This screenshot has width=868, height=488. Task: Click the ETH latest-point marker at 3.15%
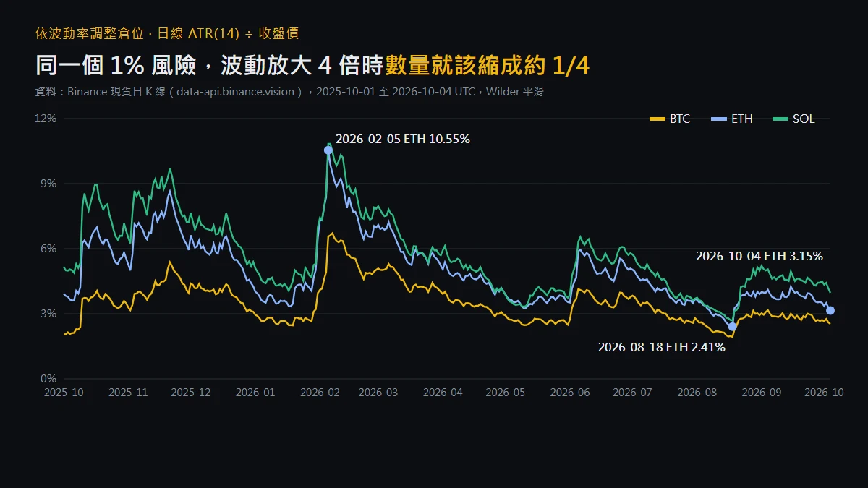pos(830,310)
